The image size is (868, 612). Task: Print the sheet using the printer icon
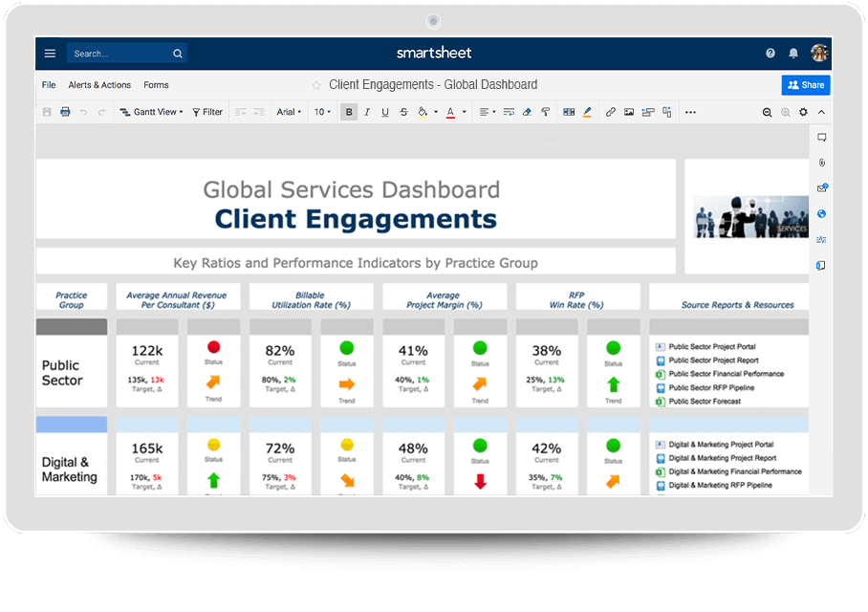[x=65, y=112]
